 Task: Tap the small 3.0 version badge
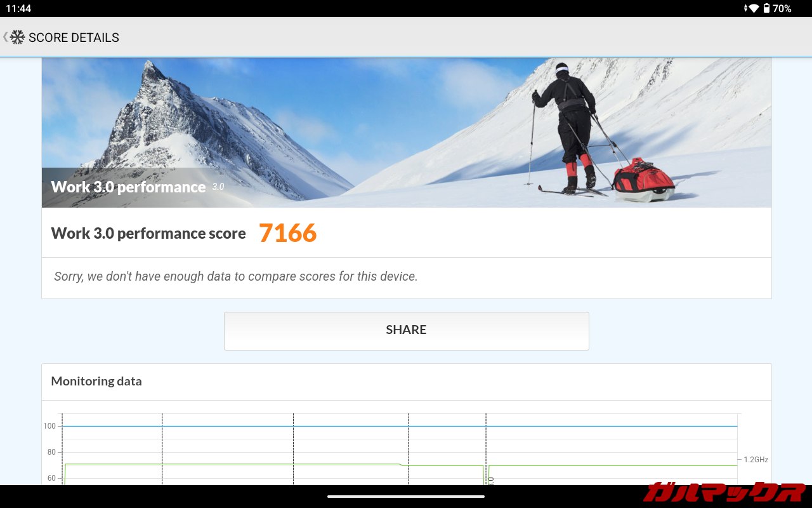[x=218, y=187]
